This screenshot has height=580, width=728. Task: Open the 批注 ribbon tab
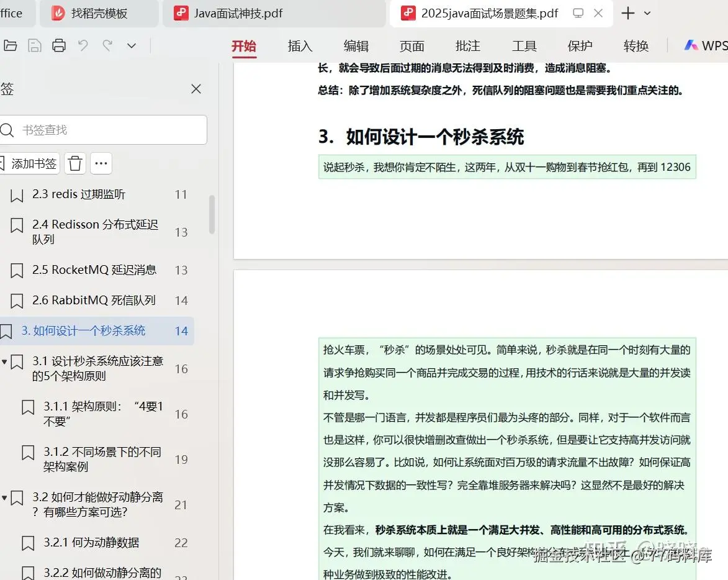[x=468, y=46]
